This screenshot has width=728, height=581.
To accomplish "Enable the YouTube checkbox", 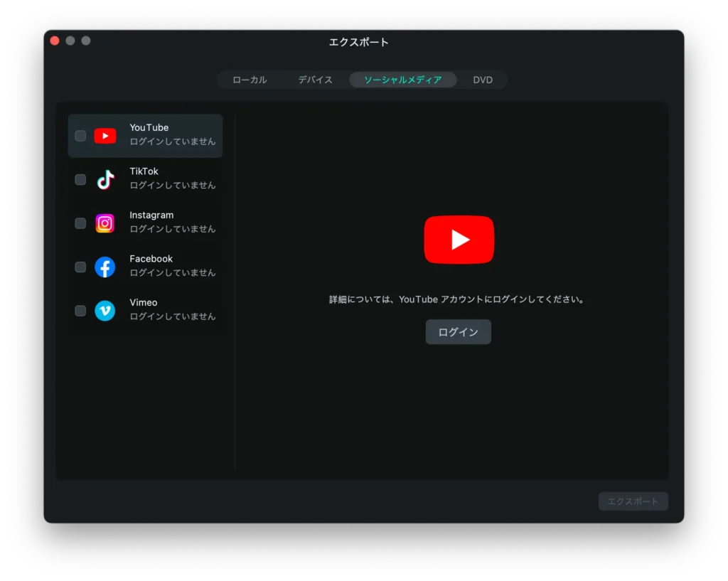I will (x=80, y=135).
